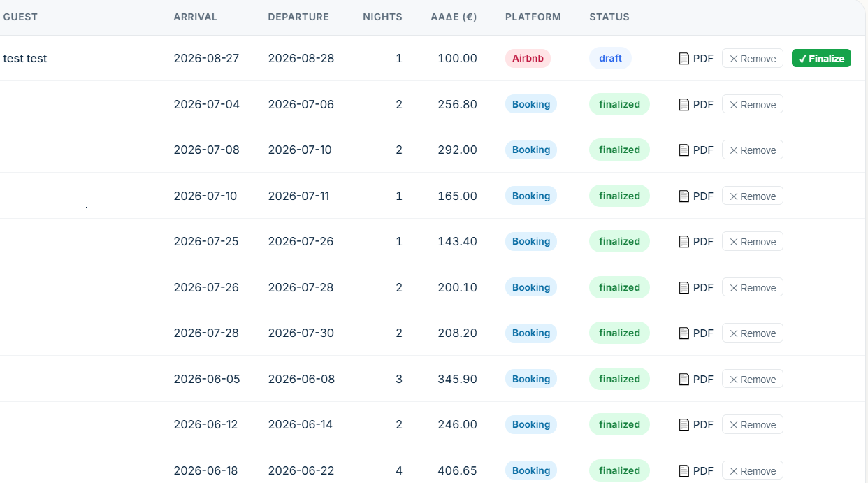Remove the reservation arriving 2026-07-25
This screenshot has width=868, height=483.
753,242
